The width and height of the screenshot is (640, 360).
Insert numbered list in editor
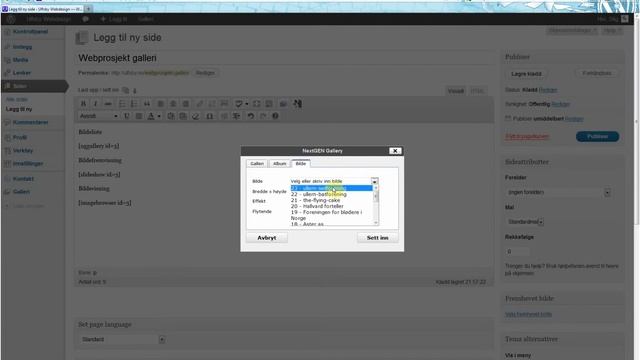tap(134, 104)
